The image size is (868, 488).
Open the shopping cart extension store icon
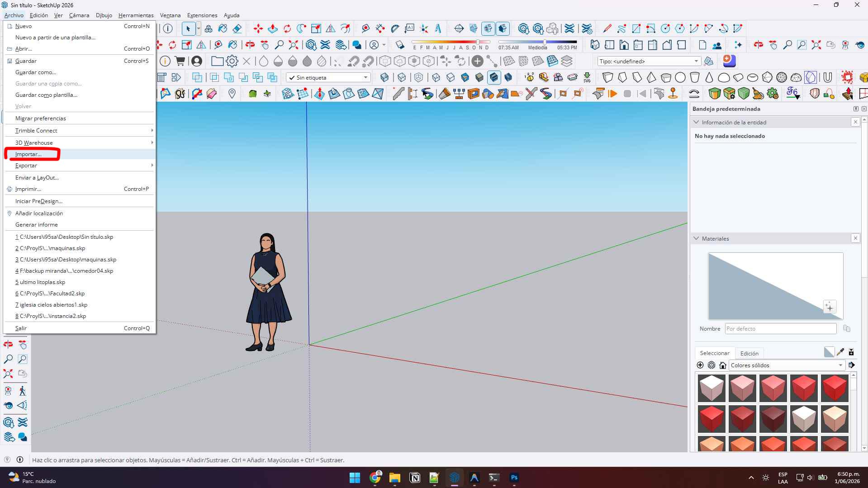coord(180,61)
